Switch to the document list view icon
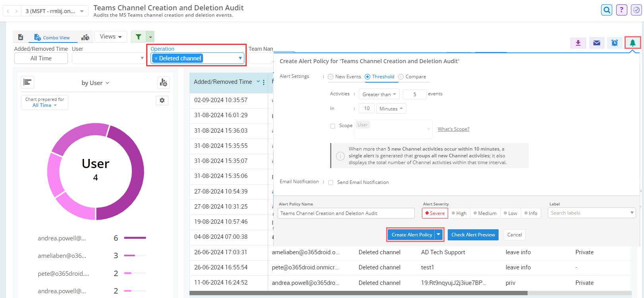The image size is (644, 298). [21, 37]
